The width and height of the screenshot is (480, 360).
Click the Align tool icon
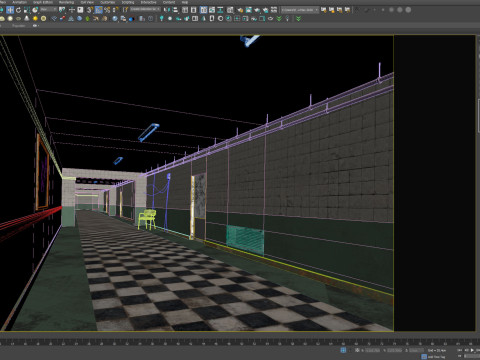coord(175,10)
